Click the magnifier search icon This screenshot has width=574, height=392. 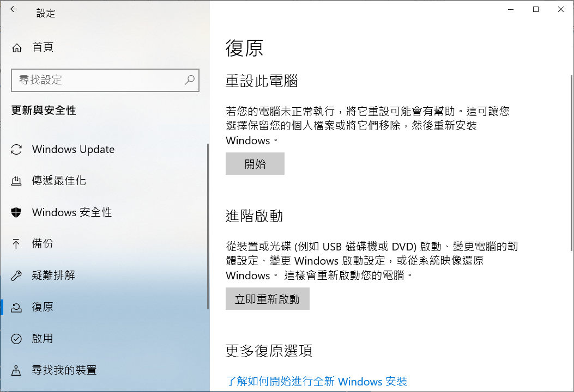[x=190, y=79]
